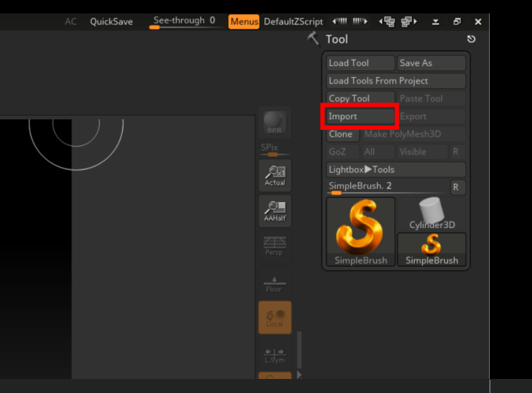Adjust the See-through slider

point(185,22)
